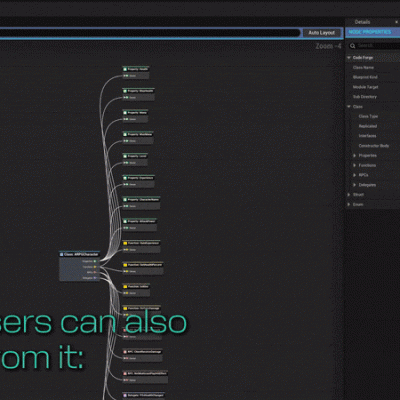Click the Replicated property row
Image resolution: width=400 pixels, height=400 pixels.
(373, 126)
